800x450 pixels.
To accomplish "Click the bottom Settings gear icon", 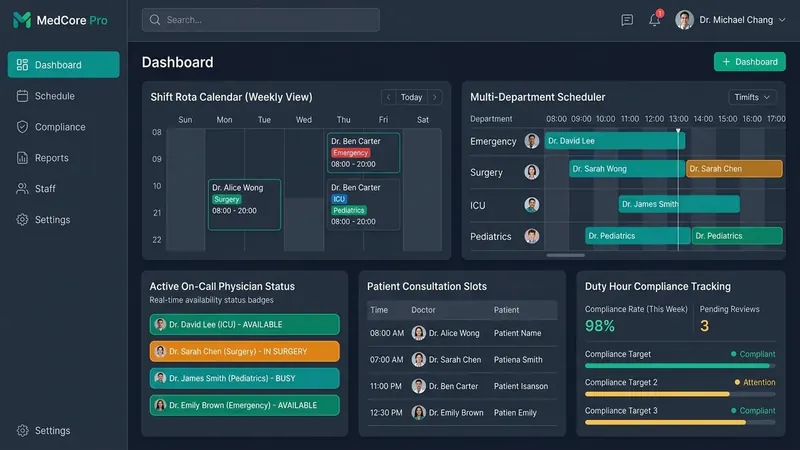I will coord(22,431).
